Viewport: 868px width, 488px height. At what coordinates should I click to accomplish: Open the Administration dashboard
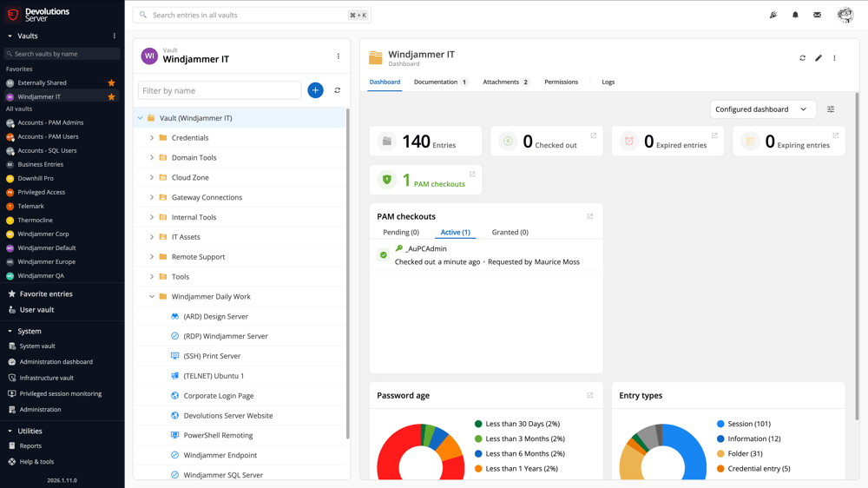(x=56, y=362)
